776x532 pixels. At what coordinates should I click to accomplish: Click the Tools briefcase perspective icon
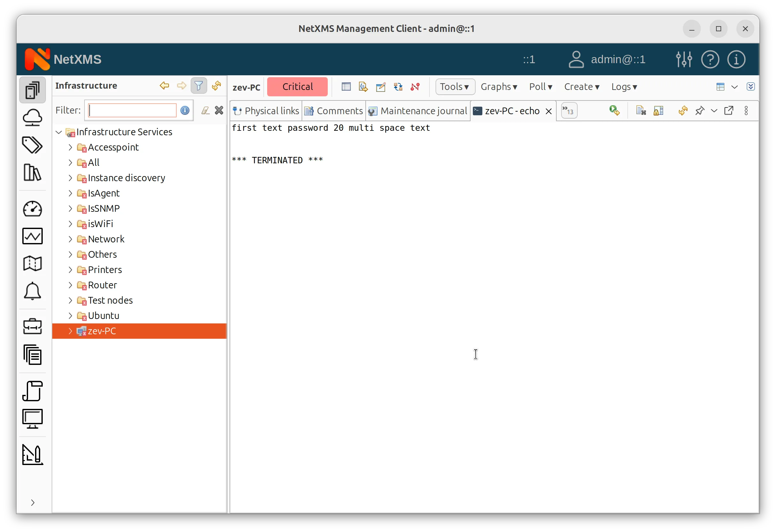point(33,326)
